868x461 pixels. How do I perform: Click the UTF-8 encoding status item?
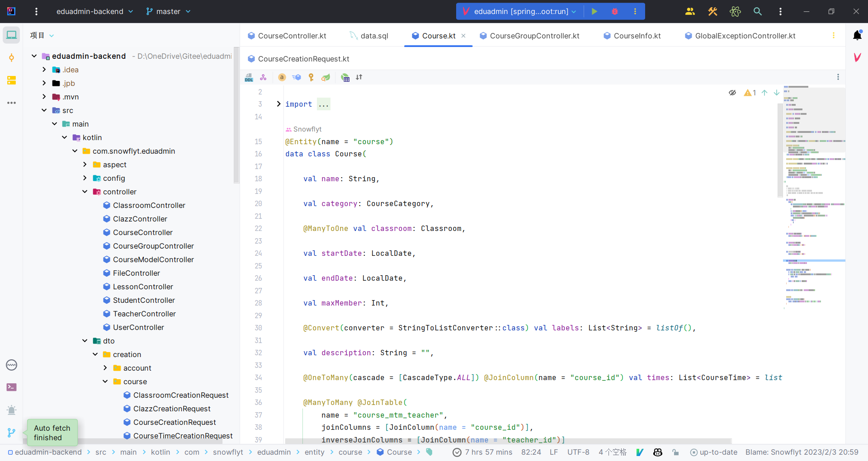(x=578, y=452)
